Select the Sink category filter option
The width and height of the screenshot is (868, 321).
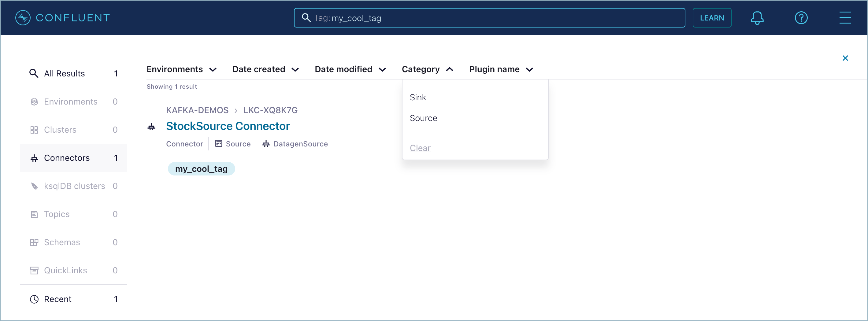coord(418,97)
